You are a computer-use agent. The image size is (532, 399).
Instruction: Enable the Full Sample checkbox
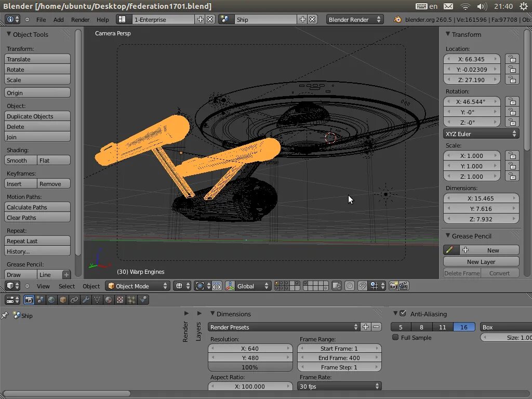click(395, 337)
